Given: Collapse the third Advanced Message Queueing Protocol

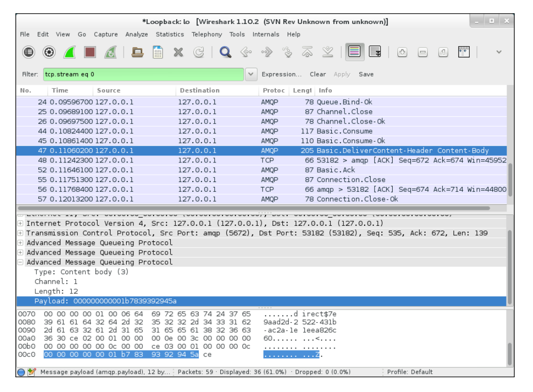Looking at the screenshot, I should [x=21, y=262].
